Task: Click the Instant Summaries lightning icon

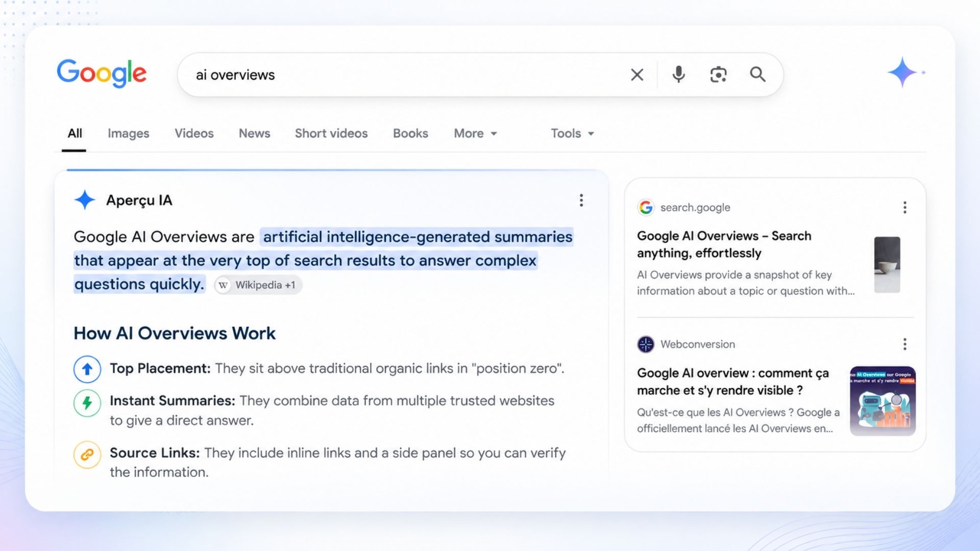Action: pyautogui.click(x=87, y=403)
